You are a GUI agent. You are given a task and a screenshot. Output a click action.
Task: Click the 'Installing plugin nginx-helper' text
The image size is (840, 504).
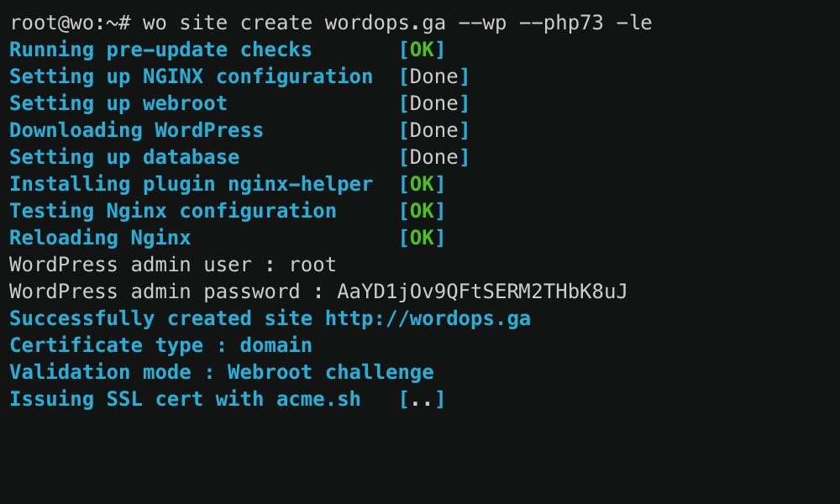[191, 184]
